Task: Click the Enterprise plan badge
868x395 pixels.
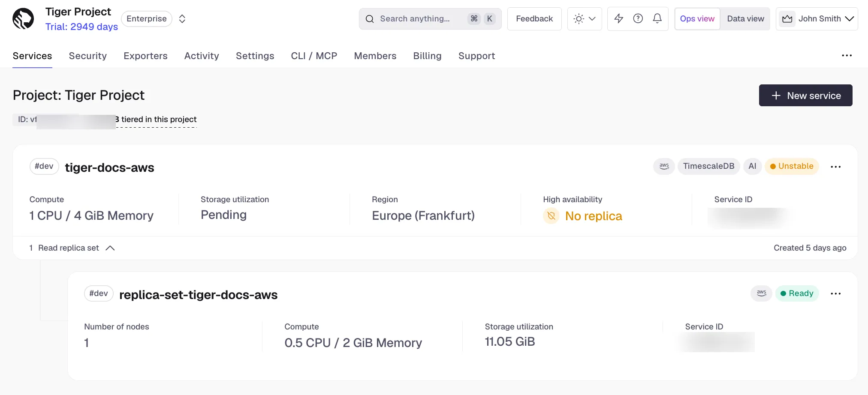Action: coord(147,19)
